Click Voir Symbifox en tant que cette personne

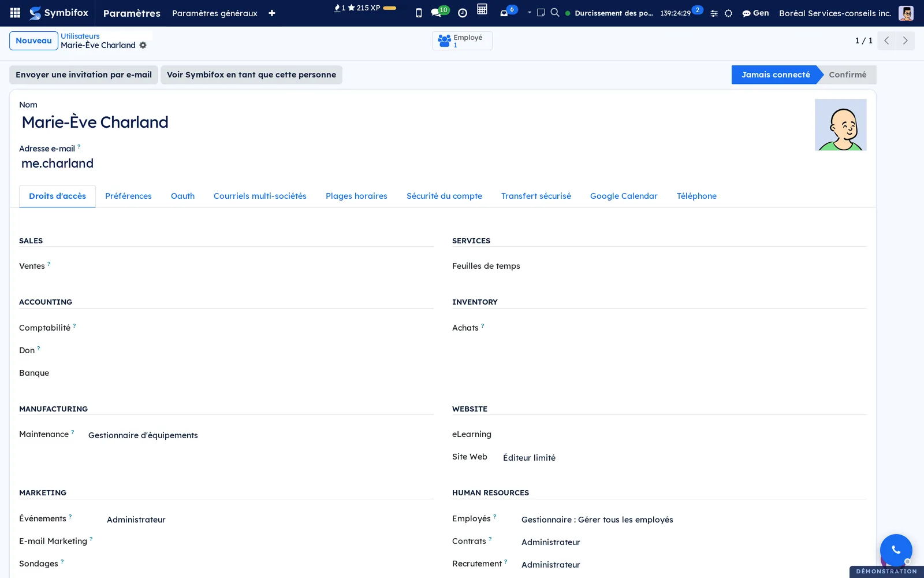coord(251,75)
